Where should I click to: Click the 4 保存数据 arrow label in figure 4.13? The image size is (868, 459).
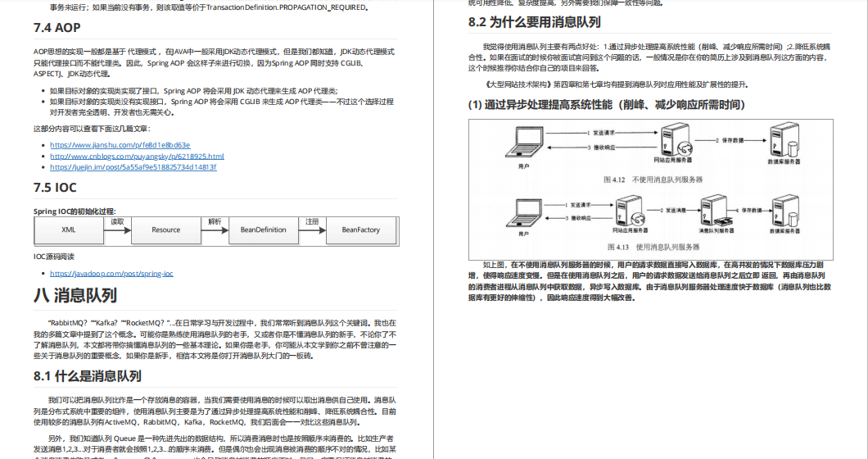tap(748, 210)
